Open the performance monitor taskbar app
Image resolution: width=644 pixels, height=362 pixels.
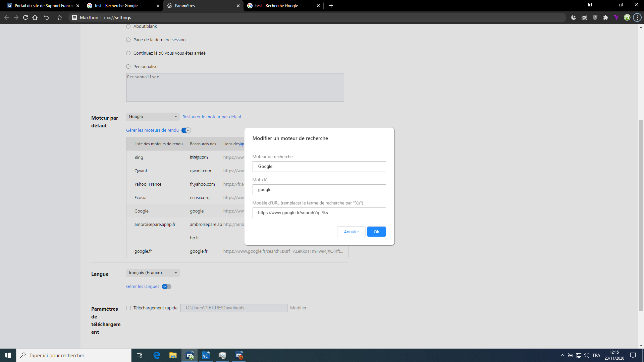pos(222,355)
